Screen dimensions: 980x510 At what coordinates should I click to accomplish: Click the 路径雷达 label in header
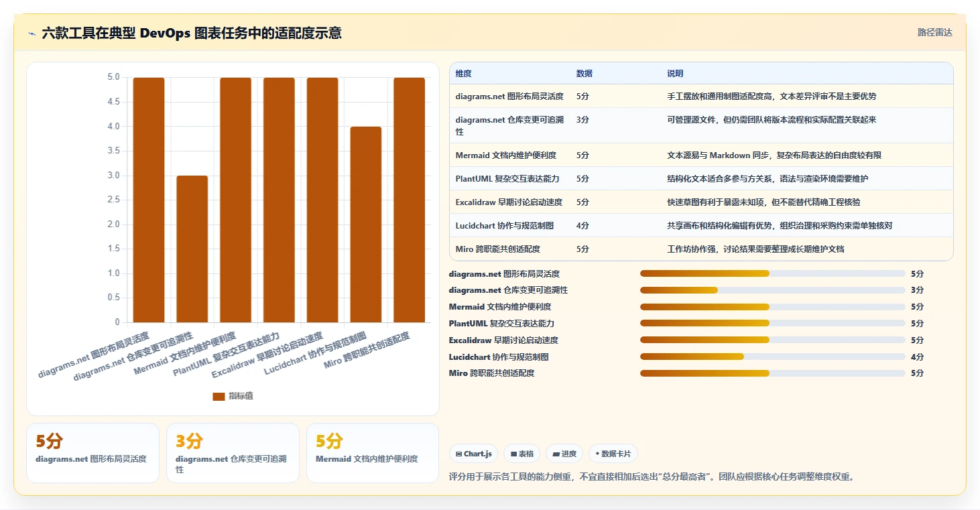(x=934, y=32)
